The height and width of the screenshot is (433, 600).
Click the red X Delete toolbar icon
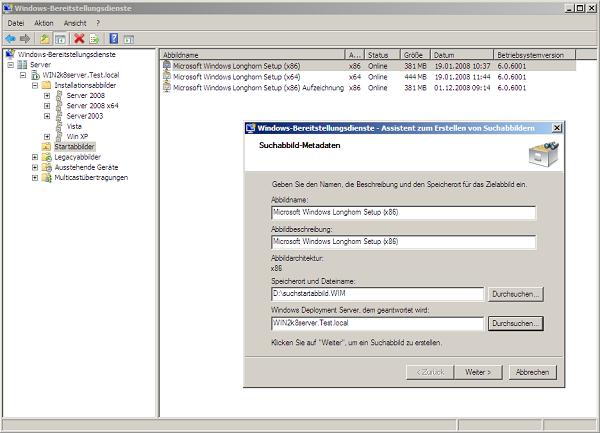pos(79,39)
